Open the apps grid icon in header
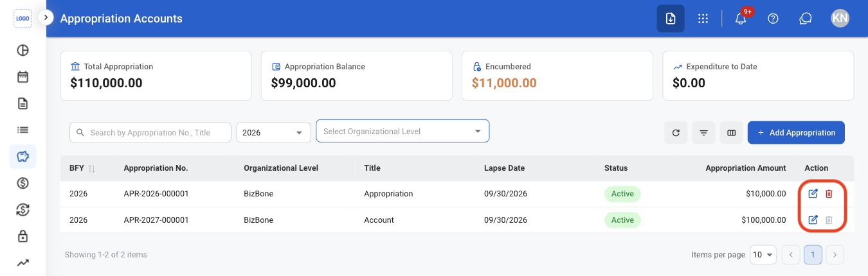Viewport: 868px width, 276px height. [703, 19]
